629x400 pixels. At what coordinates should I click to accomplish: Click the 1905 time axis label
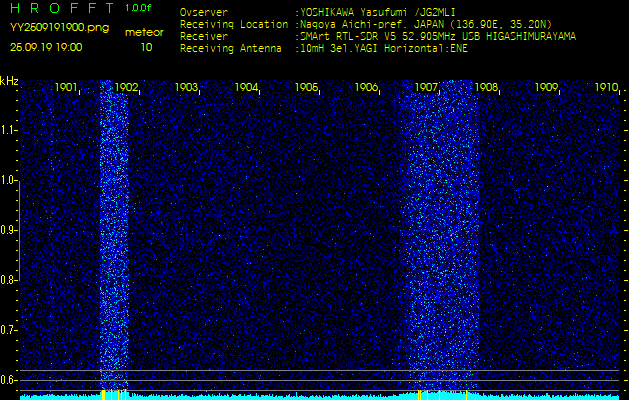click(x=306, y=87)
